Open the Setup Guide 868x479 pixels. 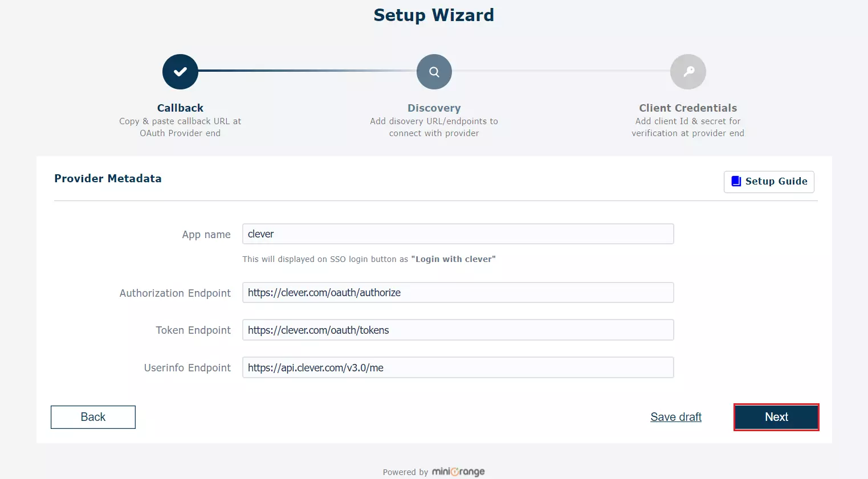pyautogui.click(x=769, y=182)
